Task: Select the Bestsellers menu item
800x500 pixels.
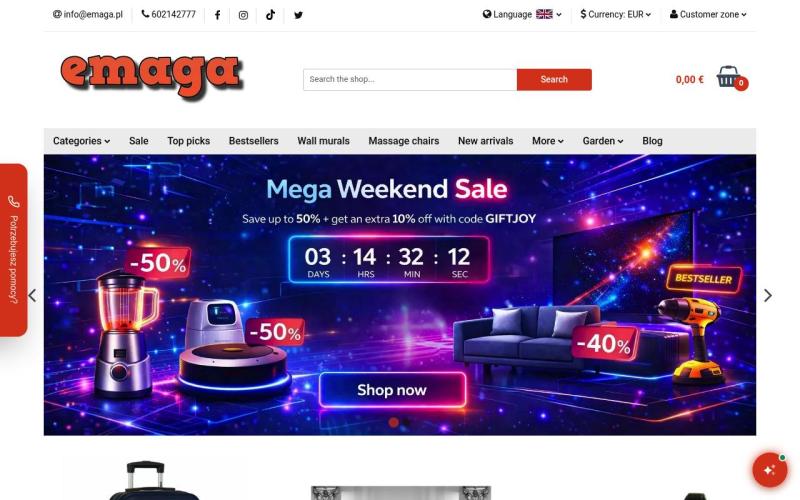Action: 254,141
